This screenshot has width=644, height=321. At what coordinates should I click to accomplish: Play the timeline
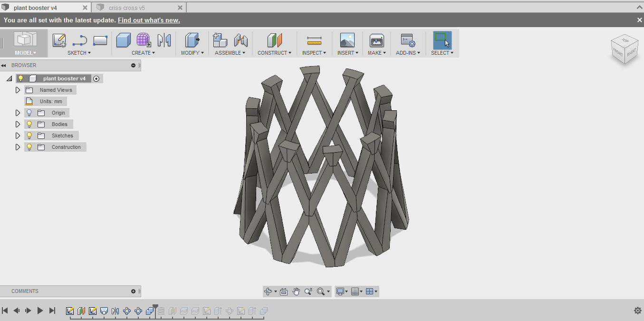40,311
